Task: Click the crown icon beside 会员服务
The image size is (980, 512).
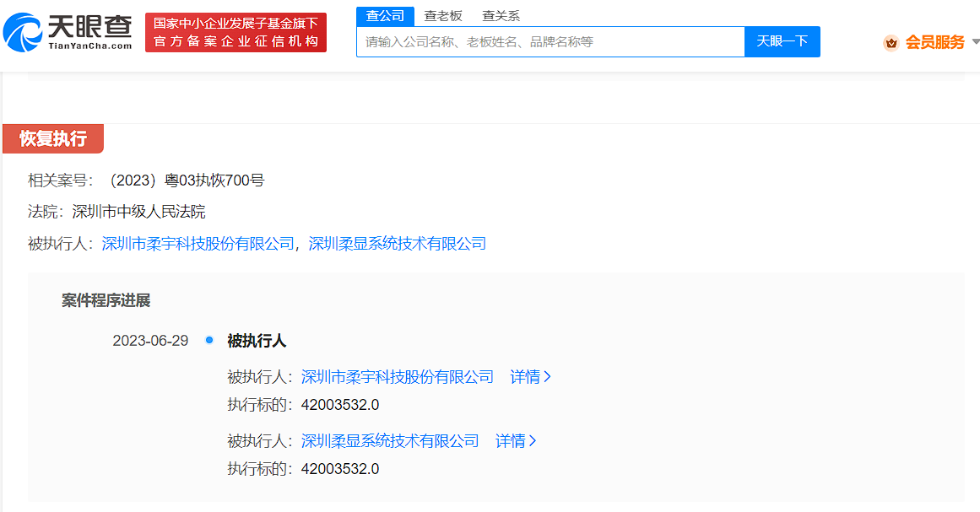Action: 891,42
